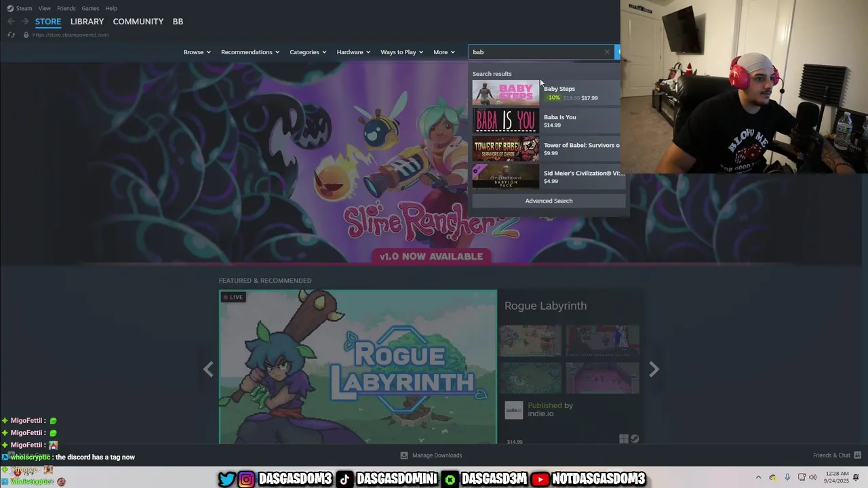Click the Steam logo icon in the menu bar
Viewport: 868px width, 488px height.
[10, 8]
